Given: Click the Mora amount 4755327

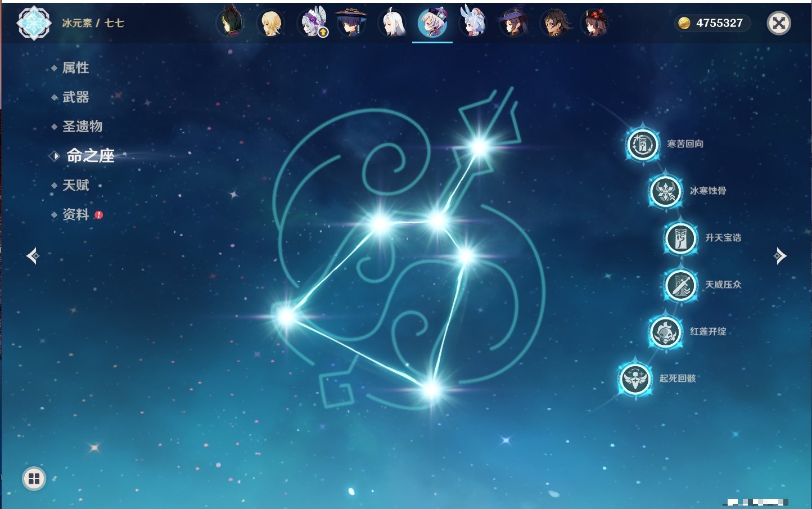Looking at the screenshot, I should tap(719, 23).
